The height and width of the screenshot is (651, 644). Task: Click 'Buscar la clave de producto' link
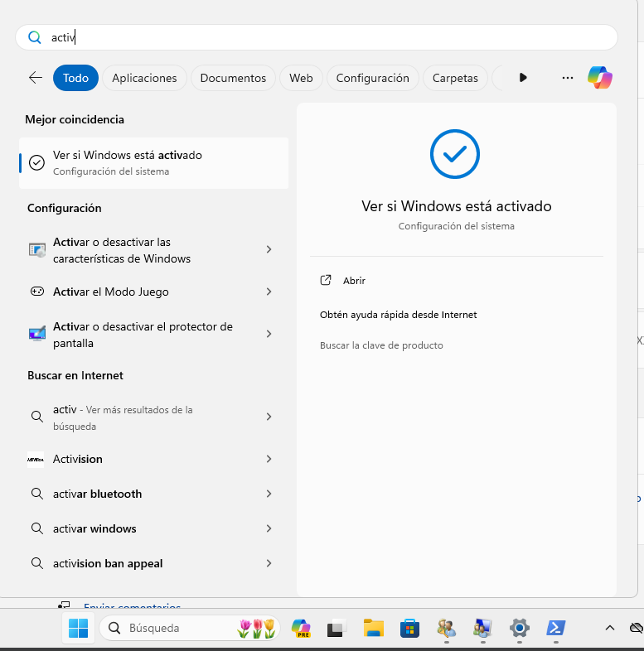coord(381,345)
